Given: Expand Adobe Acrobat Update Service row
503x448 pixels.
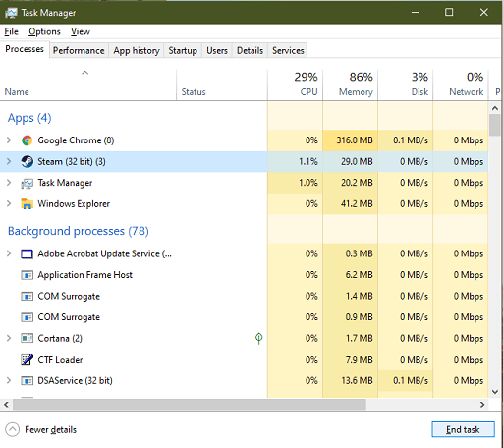Looking at the screenshot, I should point(9,253).
